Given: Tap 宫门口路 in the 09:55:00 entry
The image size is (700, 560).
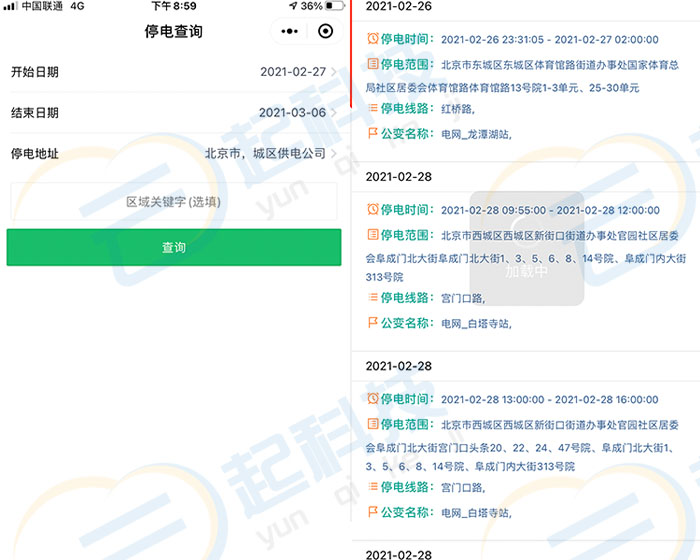Looking at the screenshot, I should click(463, 298).
